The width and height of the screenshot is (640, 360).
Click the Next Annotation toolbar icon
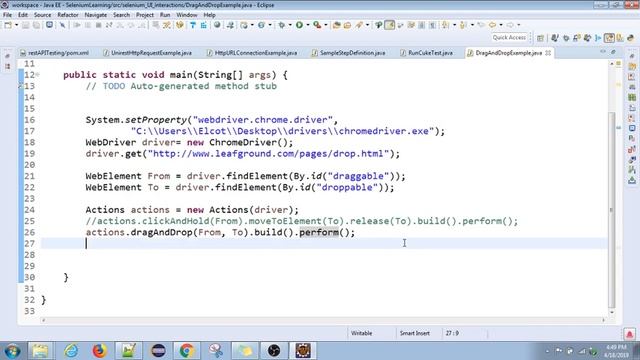click(445, 25)
